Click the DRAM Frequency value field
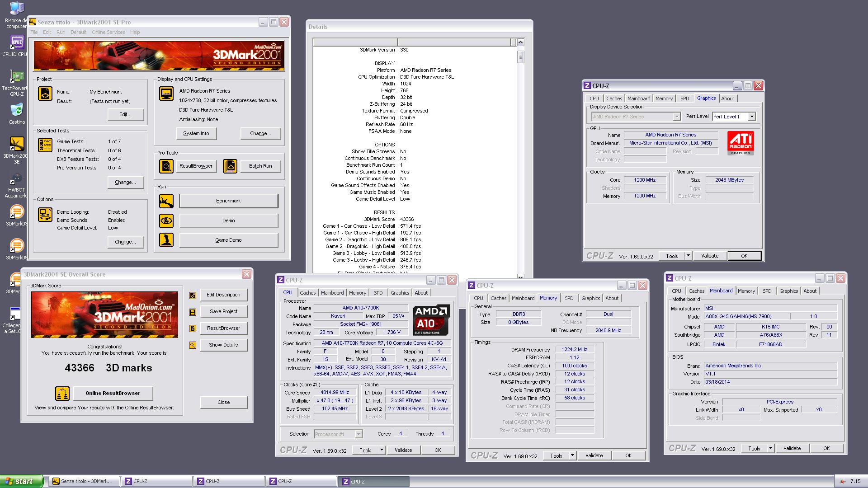868x488 pixels. pyautogui.click(x=575, y=350)
